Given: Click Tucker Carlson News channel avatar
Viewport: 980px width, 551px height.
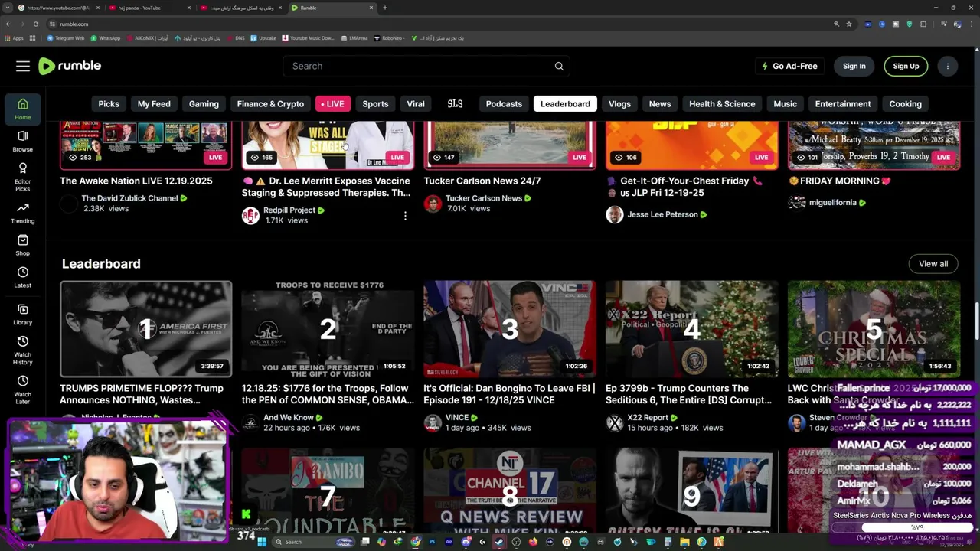Looking at the screenshot, I should (x=433, y=204).
